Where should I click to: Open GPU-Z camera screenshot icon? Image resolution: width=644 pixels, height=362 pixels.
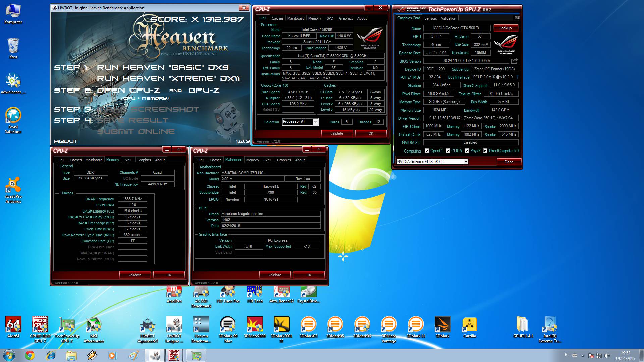click(517, 18)
